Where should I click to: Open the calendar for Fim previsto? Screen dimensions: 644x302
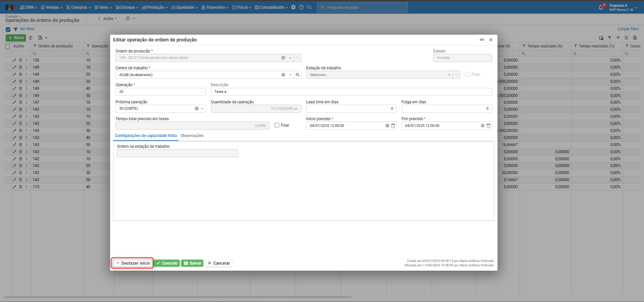tap(489, 126)
